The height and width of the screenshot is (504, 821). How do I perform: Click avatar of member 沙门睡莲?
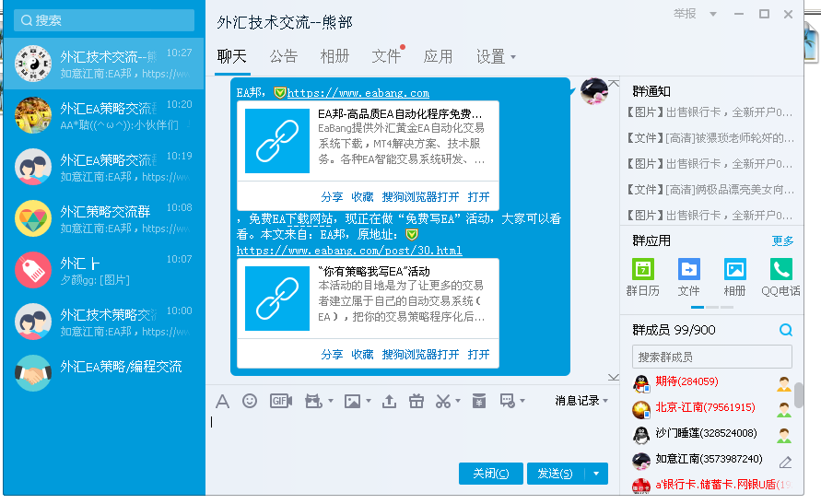pyautogui.click(x=641, y=435)
